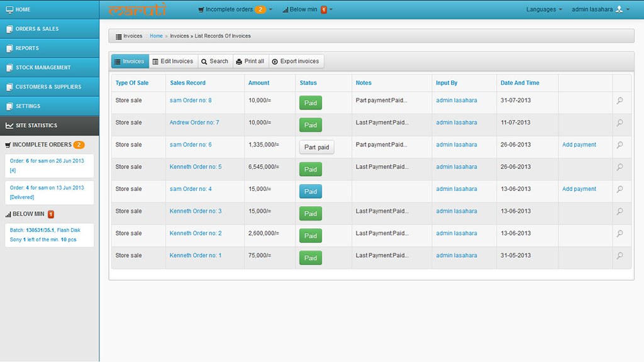Click the user avatar icon beside admin lasahara
The height and width of the screenshot is (362, 644).
click(x=619, y=9)
